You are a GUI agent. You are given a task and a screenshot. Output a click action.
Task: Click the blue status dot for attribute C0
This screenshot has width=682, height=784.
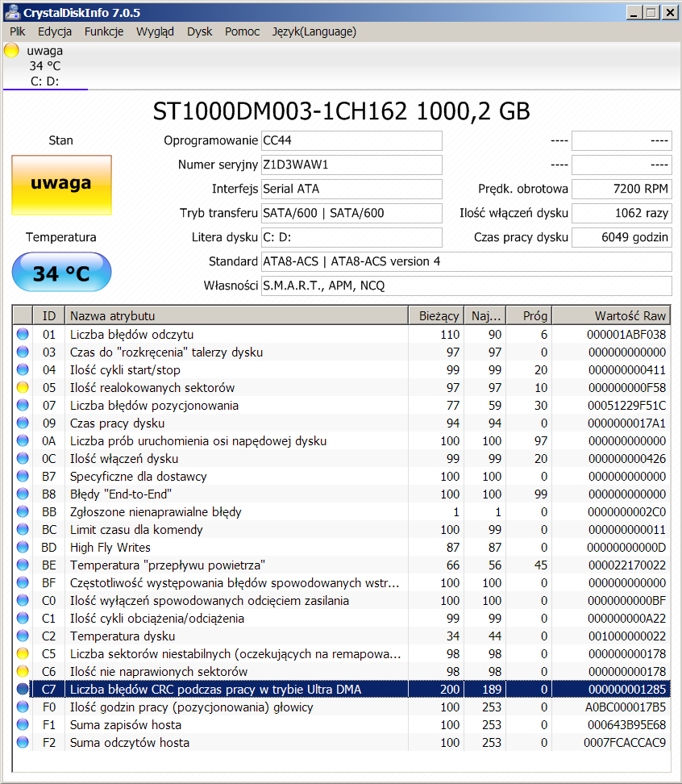point(23,600)
